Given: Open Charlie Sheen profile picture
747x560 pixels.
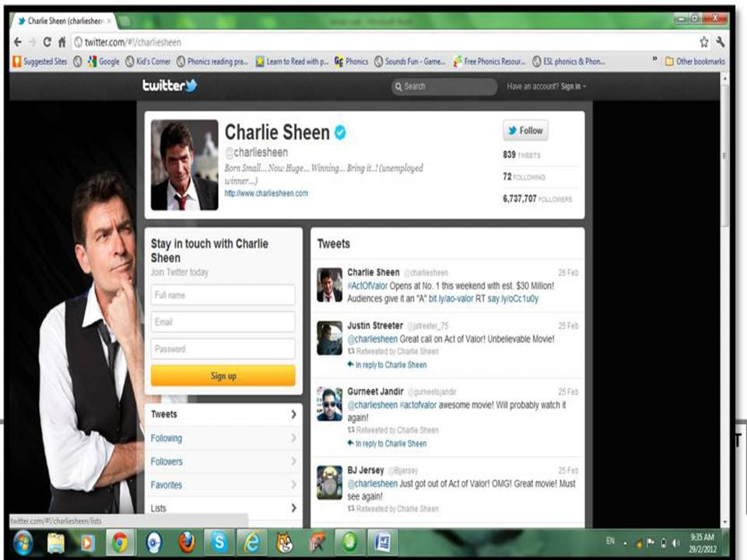Looking at the screenshot, I should pyautogui.click(x=184, y=165).
